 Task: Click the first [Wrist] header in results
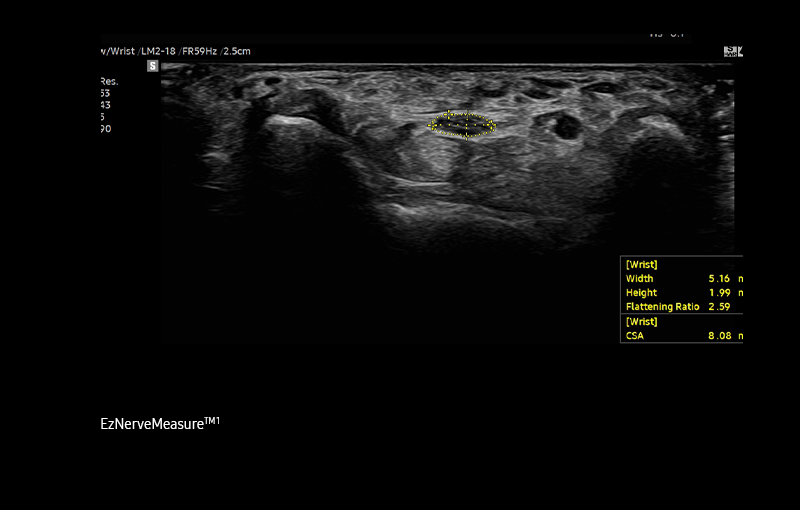click(x=641, y=264)
